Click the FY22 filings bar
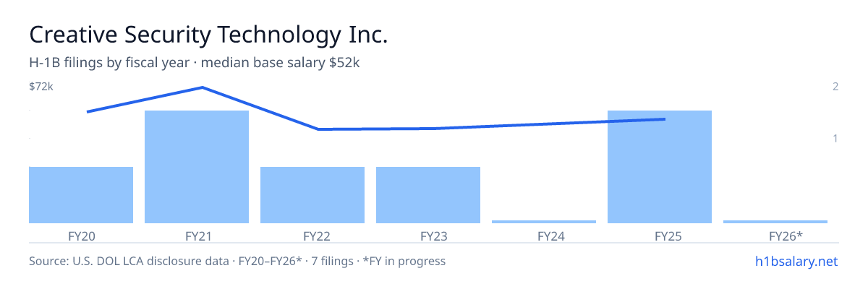 coord(312,195)
